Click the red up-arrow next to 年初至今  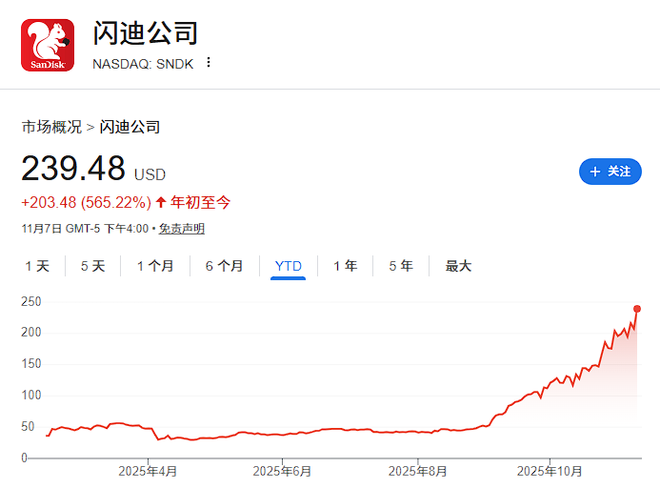click(x=161, y=202)
